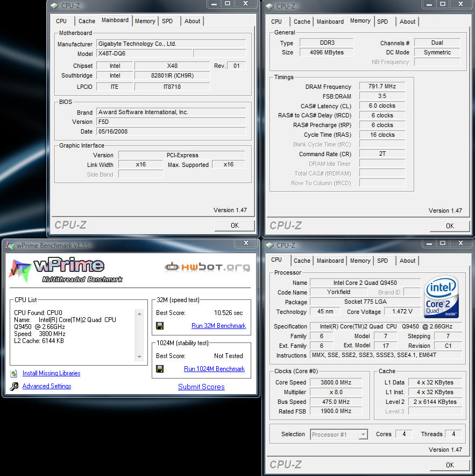Open Advanced Settings link
This screenshot has height=476, width=475.
click(x=47, y=386)
